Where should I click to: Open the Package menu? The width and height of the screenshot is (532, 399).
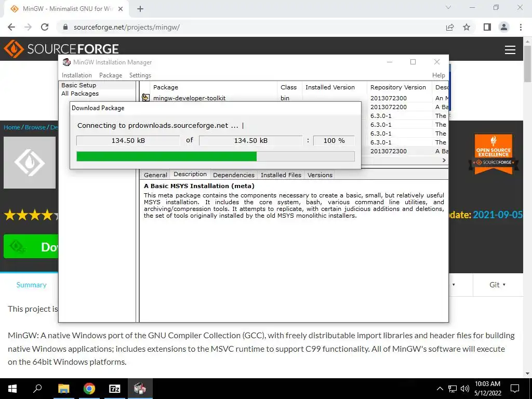coord(111,75)
